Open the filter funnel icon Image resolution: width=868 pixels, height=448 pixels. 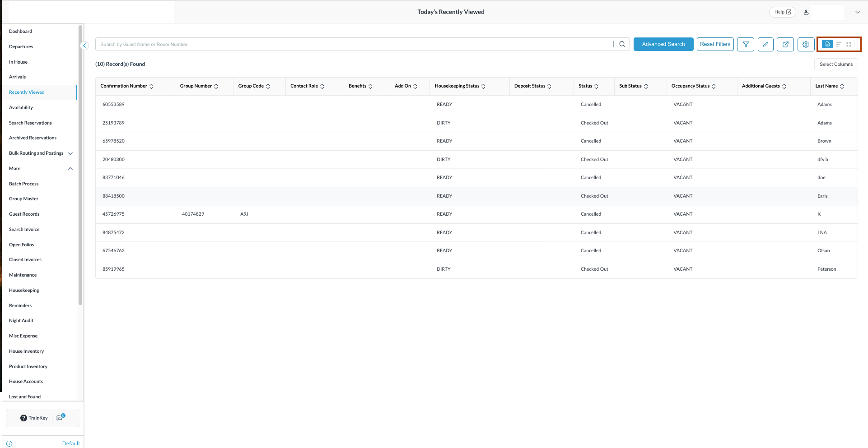pyautogui.click(x=746, y=44)
